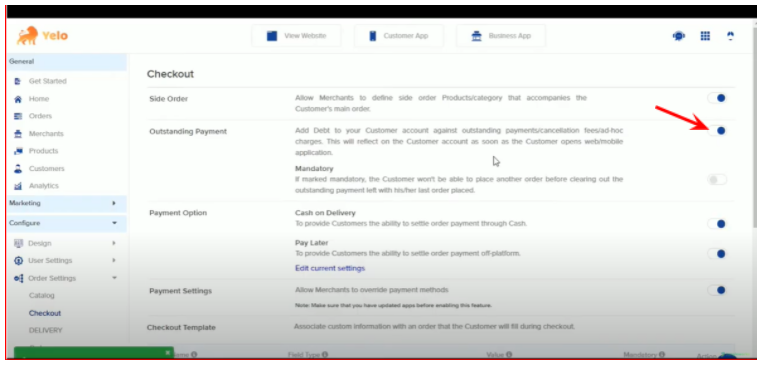Click Edit current settings link
Image resolution: width=763 pixels, height=368 pixels.
pyautogui.click(x=330, y=268)
